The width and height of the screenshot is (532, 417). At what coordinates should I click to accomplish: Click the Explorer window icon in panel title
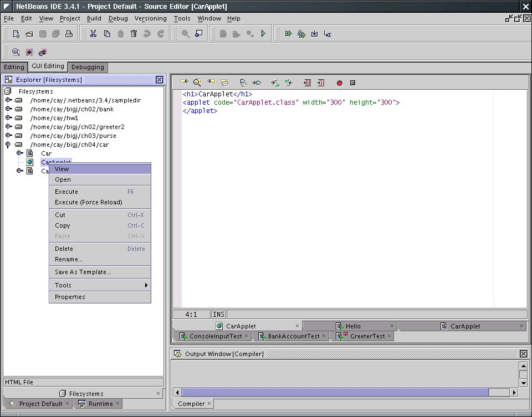pyautogui.click(x=8, y=80)
